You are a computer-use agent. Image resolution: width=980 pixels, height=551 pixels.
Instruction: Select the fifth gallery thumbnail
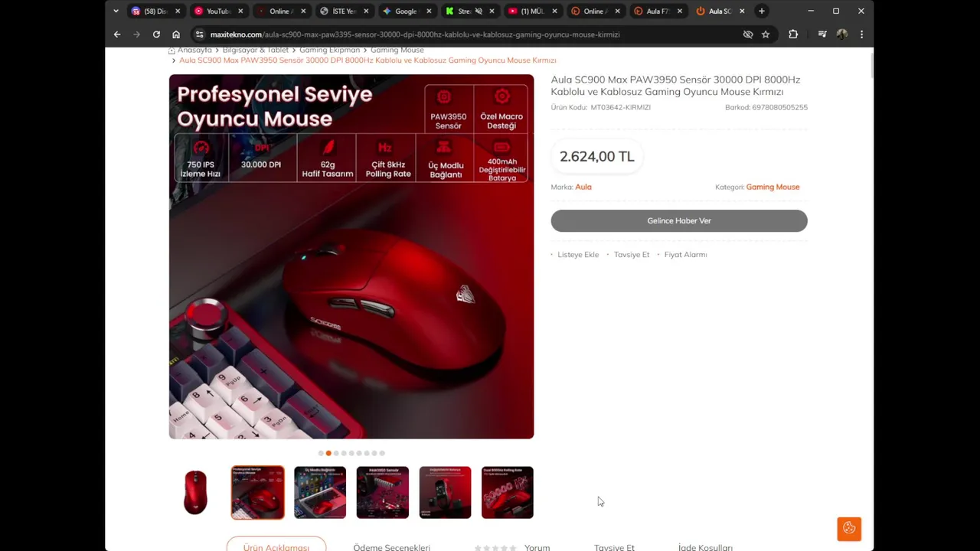[445, 492]
